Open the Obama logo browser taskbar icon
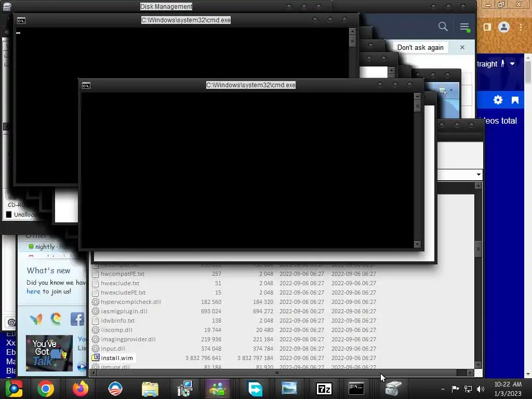This screenshot has height=399, width=532. (x=115, y=389)
